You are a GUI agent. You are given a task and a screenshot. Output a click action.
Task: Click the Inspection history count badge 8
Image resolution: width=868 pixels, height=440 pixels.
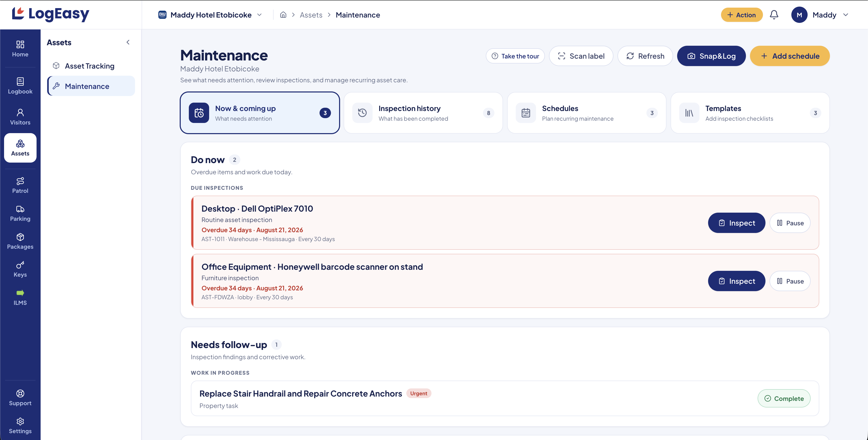pos(488,113)
